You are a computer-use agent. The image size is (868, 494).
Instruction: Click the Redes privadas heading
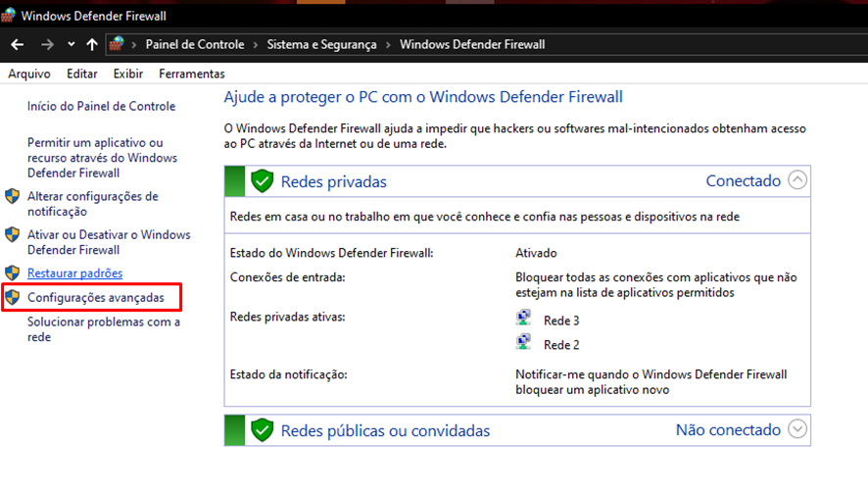[334, 181]
